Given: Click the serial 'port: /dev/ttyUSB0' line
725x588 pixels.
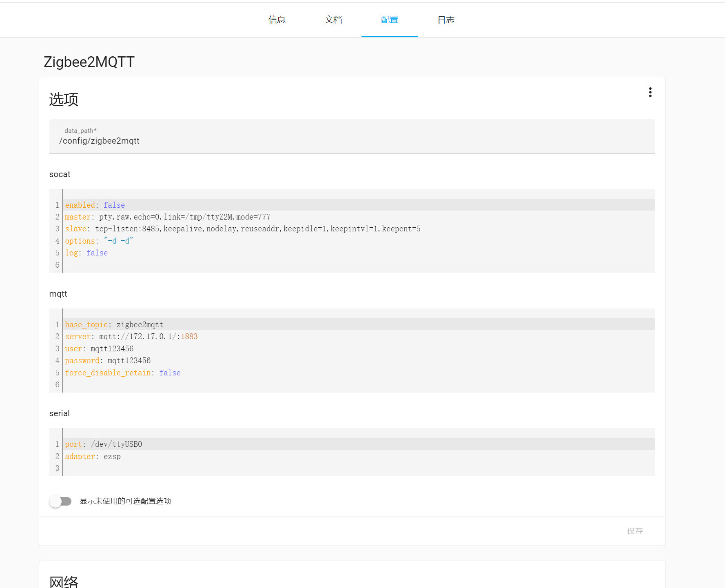Looking at the screenshot, I should 359,444.
